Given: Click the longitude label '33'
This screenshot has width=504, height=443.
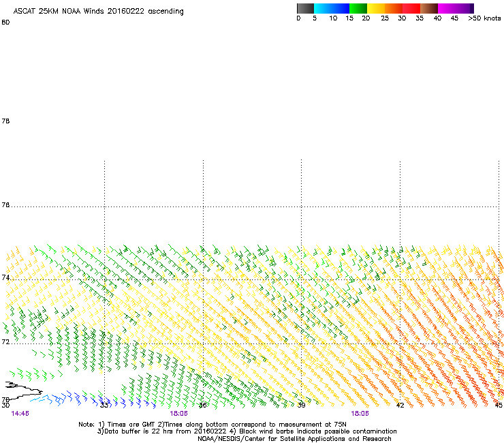Looking at the screenshot, I should [x=104, y=406].
